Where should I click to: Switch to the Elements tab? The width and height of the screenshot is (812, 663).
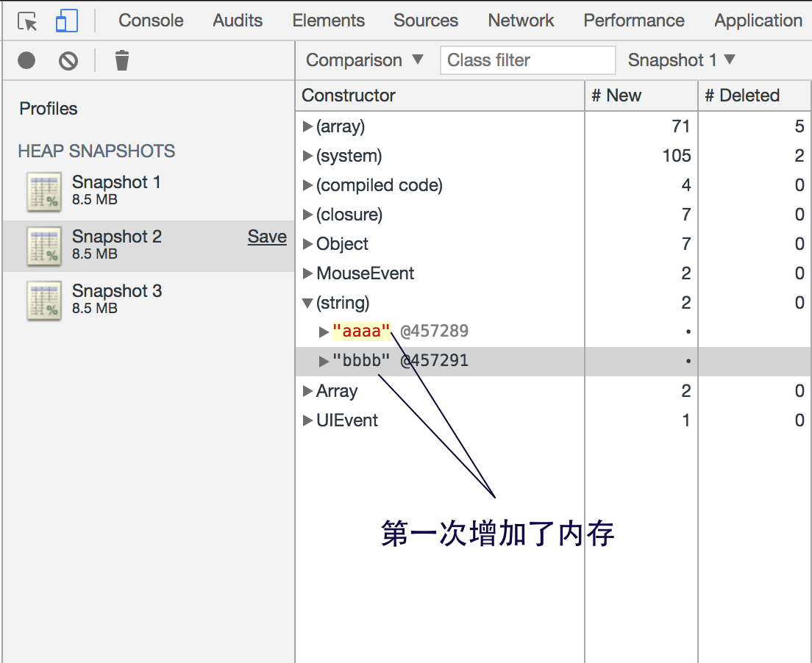pyautogui.click(x=328, y=20)
